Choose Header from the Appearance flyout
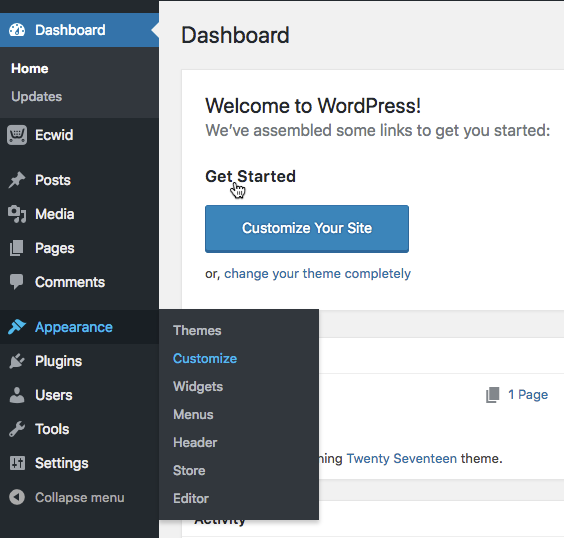 pos(195,442)
